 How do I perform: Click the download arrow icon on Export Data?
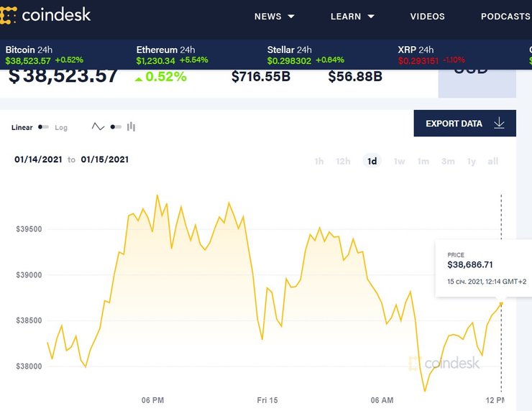500,124
